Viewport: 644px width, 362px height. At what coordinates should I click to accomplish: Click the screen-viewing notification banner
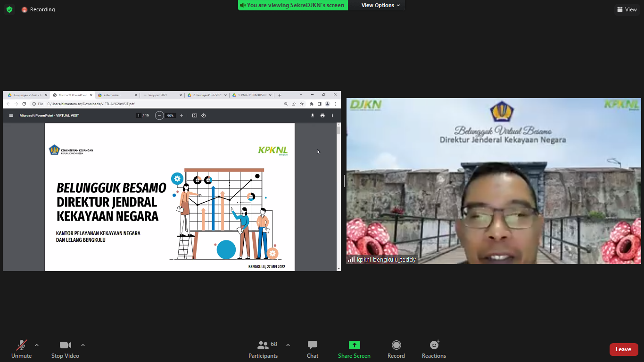(x=293, y=5)
